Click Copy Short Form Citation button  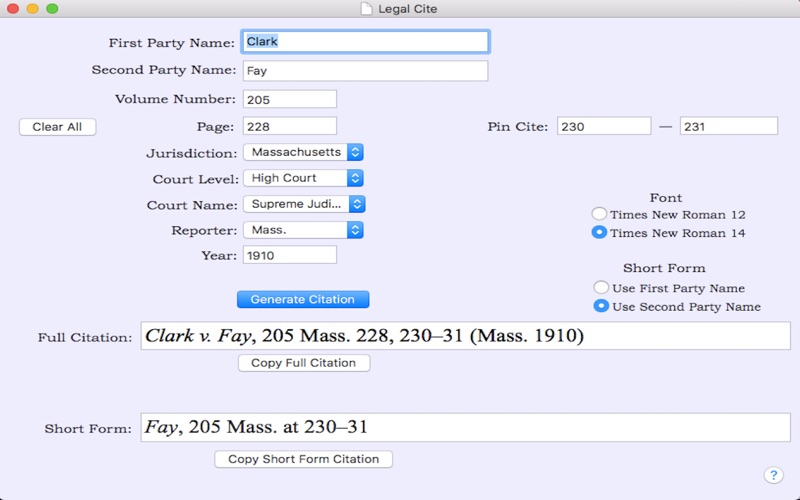304,459
